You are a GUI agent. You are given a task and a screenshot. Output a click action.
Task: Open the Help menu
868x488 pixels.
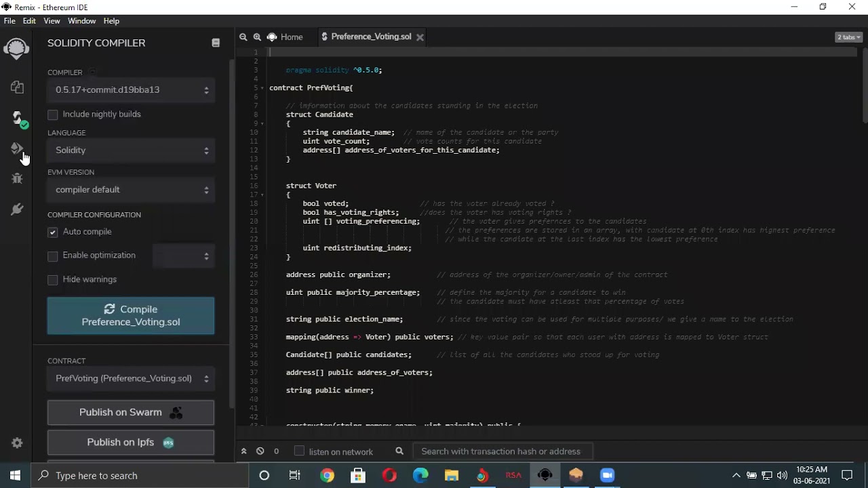(x=111, y=21)
